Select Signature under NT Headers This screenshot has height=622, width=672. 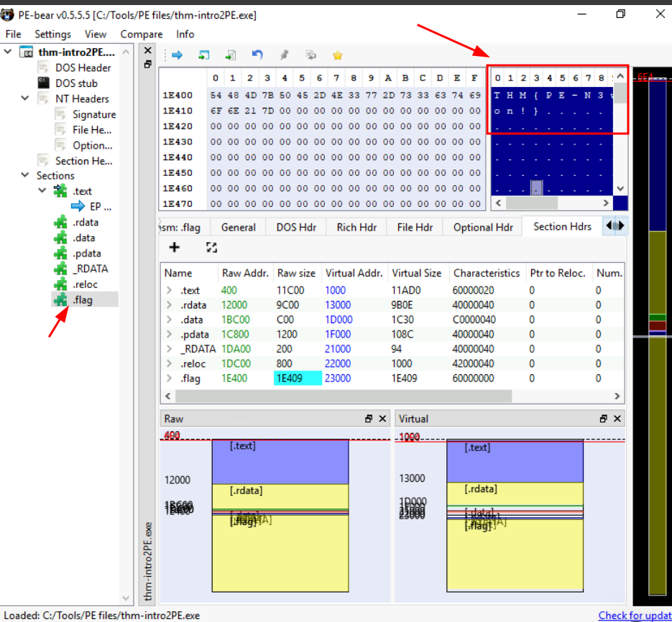[94, 114]
